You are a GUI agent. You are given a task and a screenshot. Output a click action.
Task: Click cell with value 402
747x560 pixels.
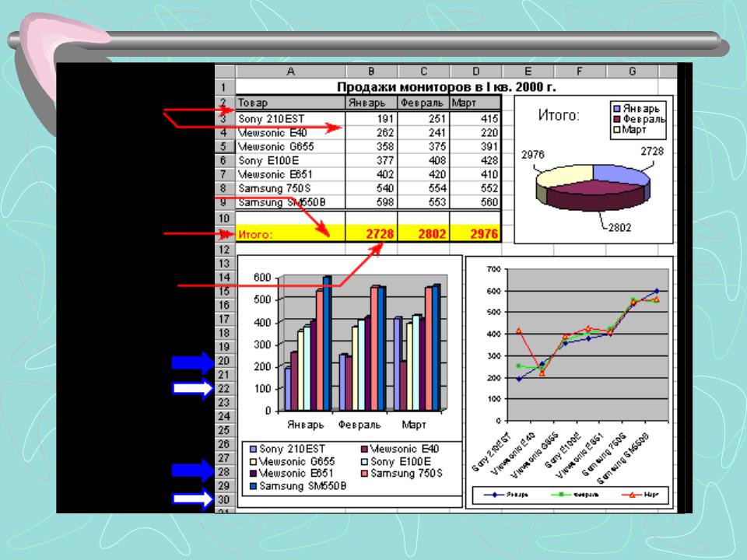tap(372, 174)
